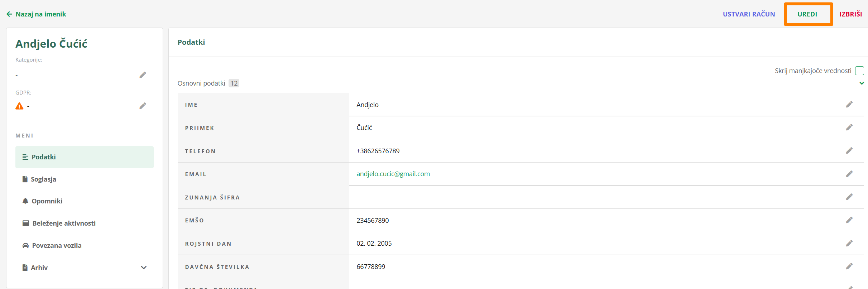
Task: Open the Soglasja menu item
Action: [x=43, y=179]
